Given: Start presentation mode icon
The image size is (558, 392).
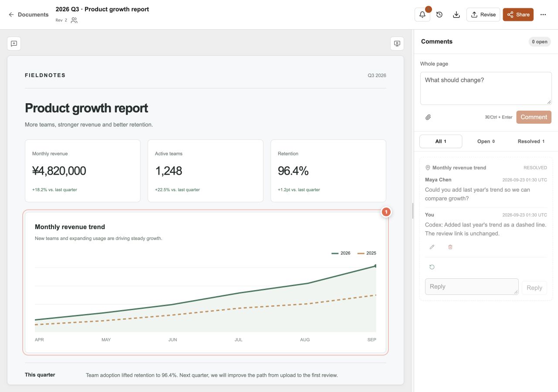Looking at the screenshot, I should (397, 44).
